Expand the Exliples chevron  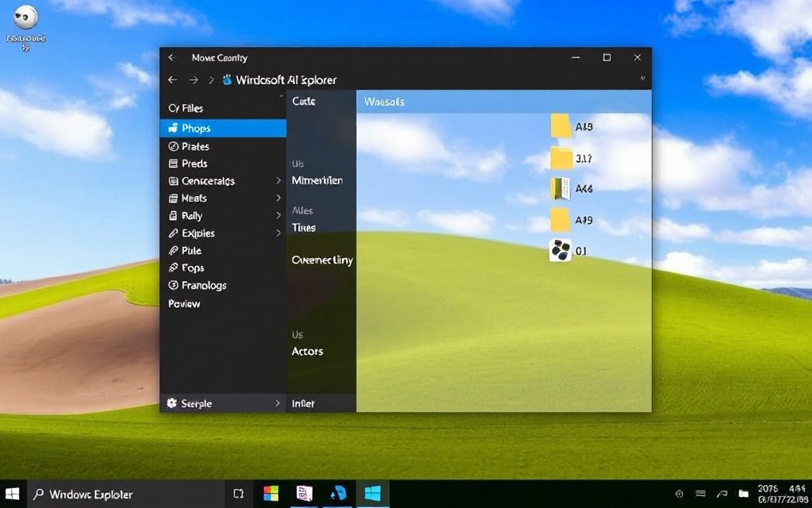click(x=278, y=233)
